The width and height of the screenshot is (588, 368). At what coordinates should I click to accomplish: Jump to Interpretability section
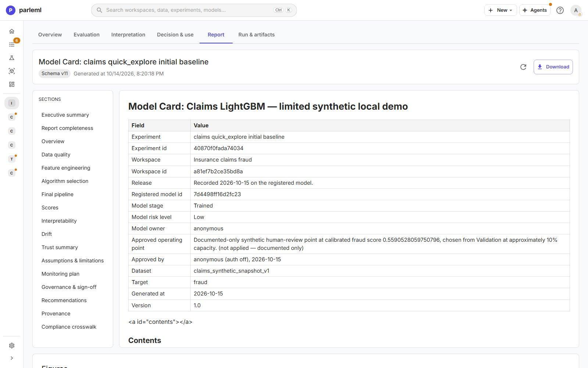[59, 221]
